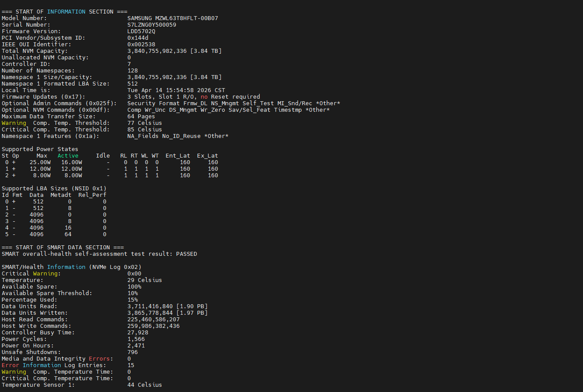Click the Maximum Data Transfer Size value
The height and width of the screenshot is (392, 583).
(141, 117)
